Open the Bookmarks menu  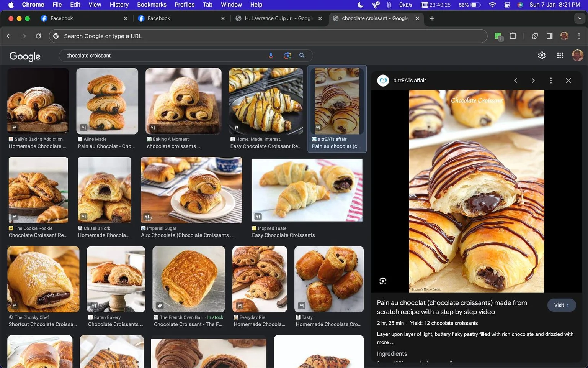[152, 5]
